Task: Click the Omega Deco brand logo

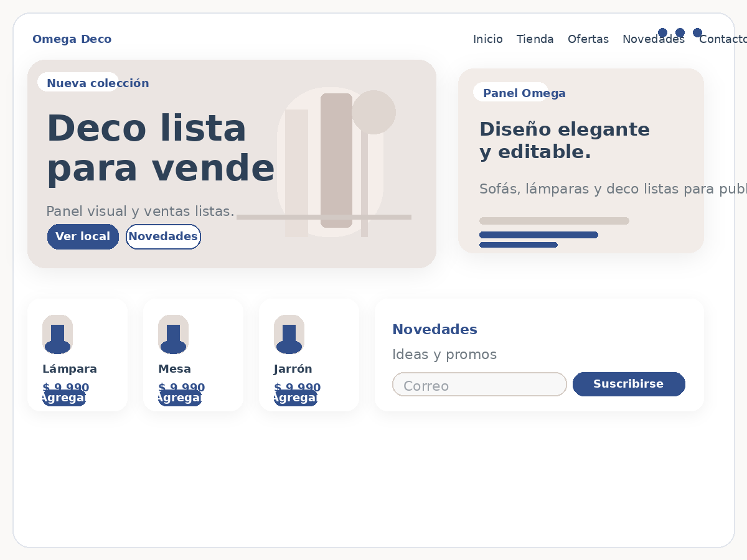Action: pyautogui.click(x=72, y=39)
